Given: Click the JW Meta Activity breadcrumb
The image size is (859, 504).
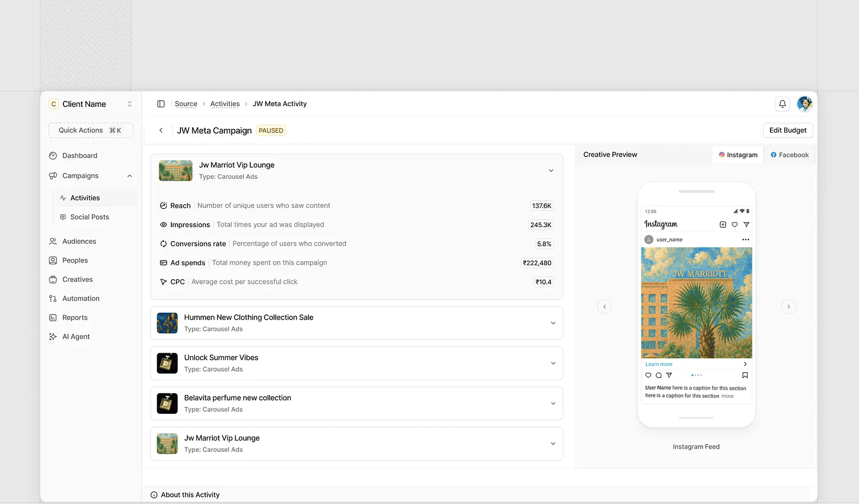Looking at the screenshot, I should pos(280,104).
